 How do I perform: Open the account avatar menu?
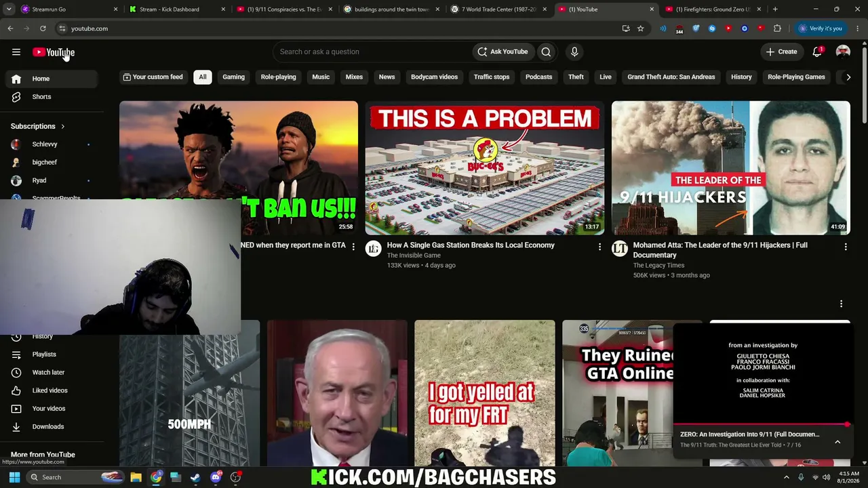843,52
